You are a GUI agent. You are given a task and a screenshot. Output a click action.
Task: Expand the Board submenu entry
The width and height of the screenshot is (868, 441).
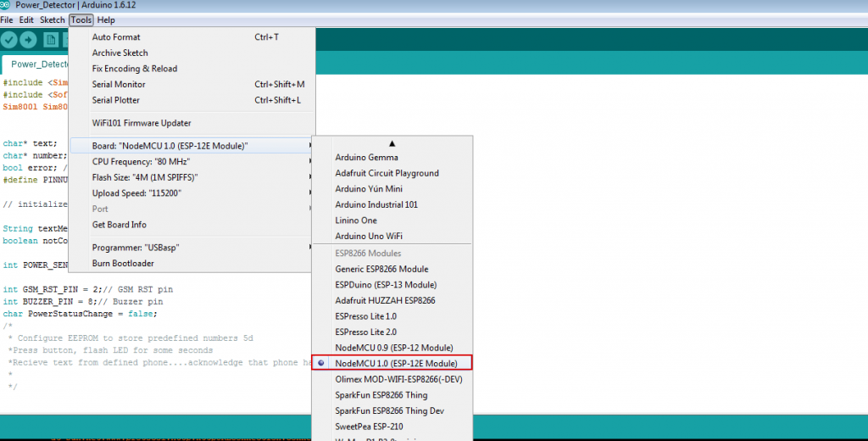coord(170,146)
